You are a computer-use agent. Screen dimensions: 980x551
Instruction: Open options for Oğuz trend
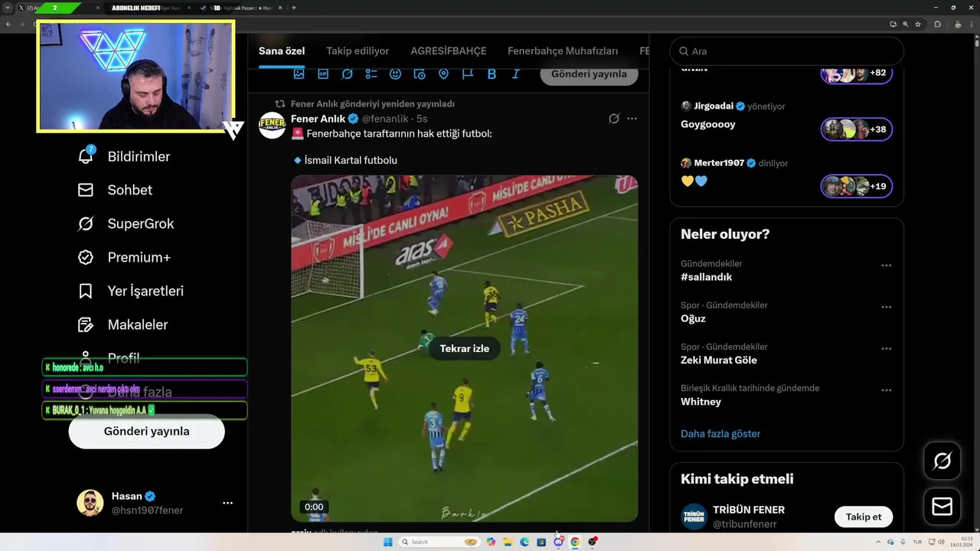click(886, 307)
